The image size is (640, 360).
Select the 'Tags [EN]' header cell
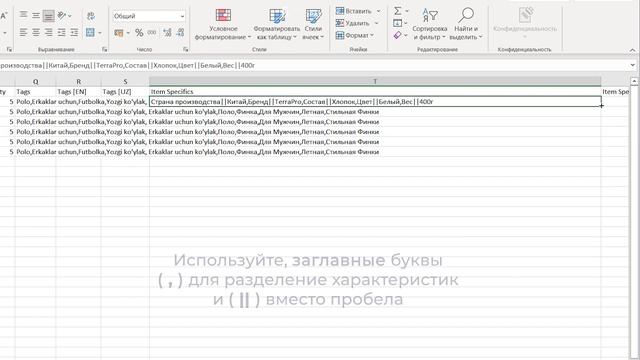tap(78, 92)
